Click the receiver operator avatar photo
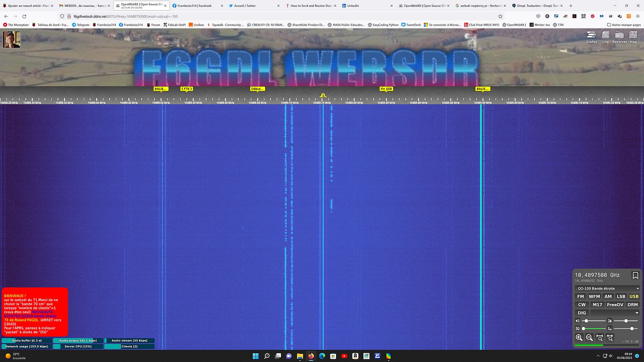Viewport: 644px width, 362px height. pyautogui.click(x=12, y=39)
